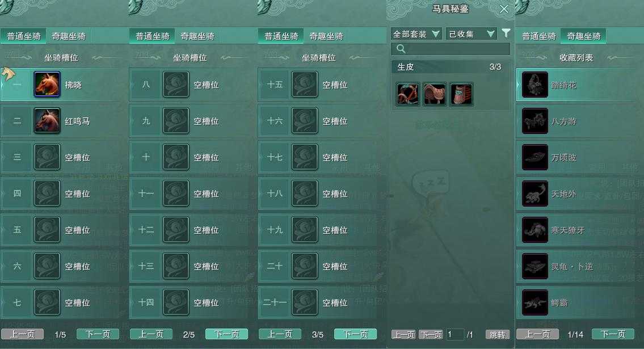Switch to 普通坐骑 tab in last panel
Screen dimensions: 644x349
[x=538, y=36]
